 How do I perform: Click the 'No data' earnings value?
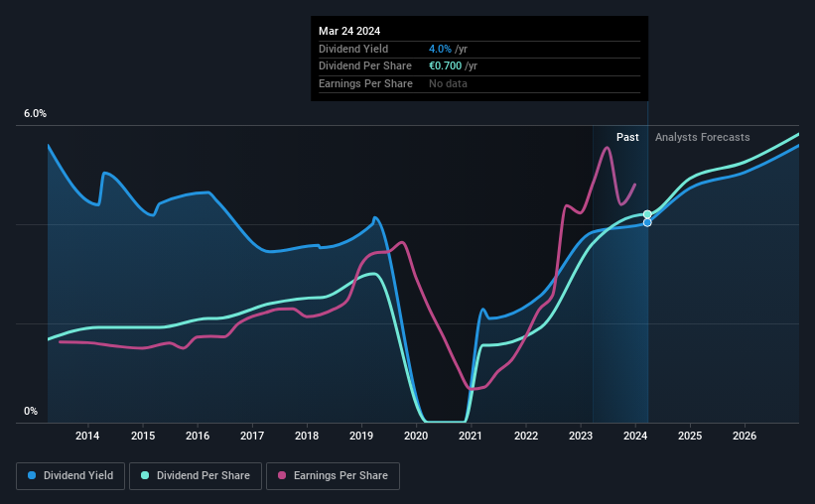click(448, 83)
